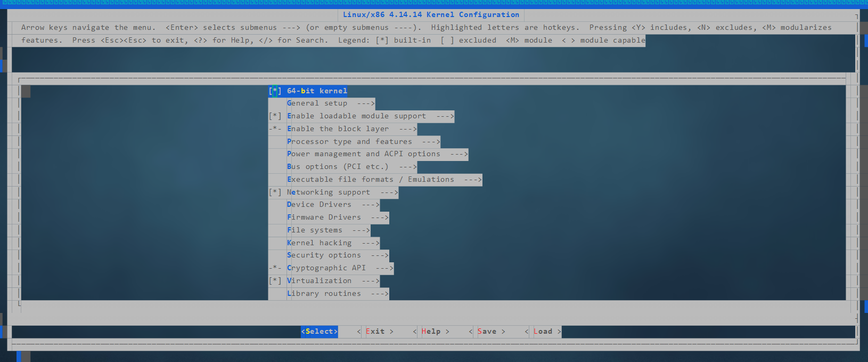The image size is (868, 362).
Task: Select the Security options entry
Action: (x=338, y=255)
